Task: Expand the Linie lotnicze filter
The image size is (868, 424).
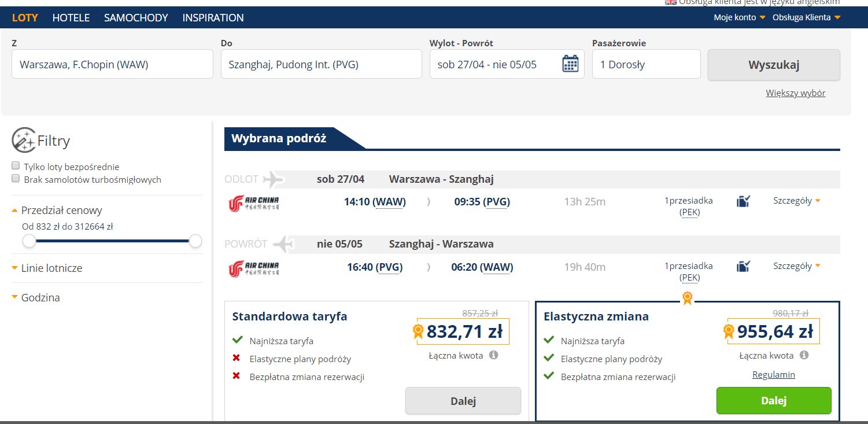Action: pos(47,268)
